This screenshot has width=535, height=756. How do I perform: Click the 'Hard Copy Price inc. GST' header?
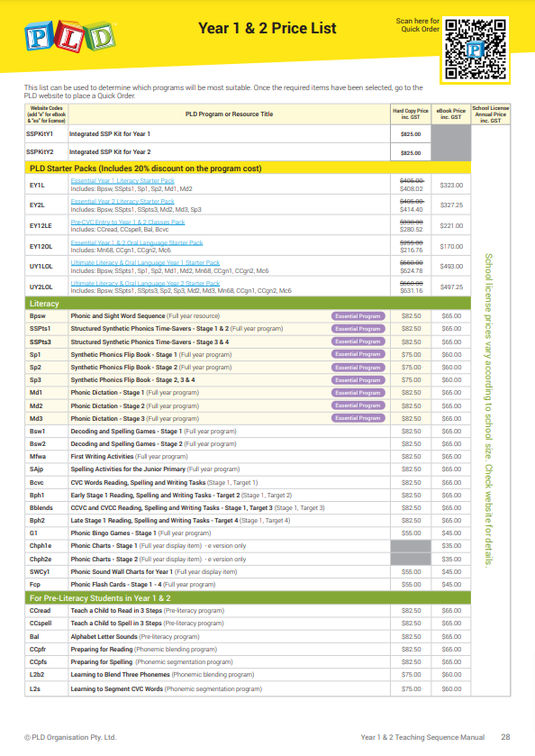(411, 114)
